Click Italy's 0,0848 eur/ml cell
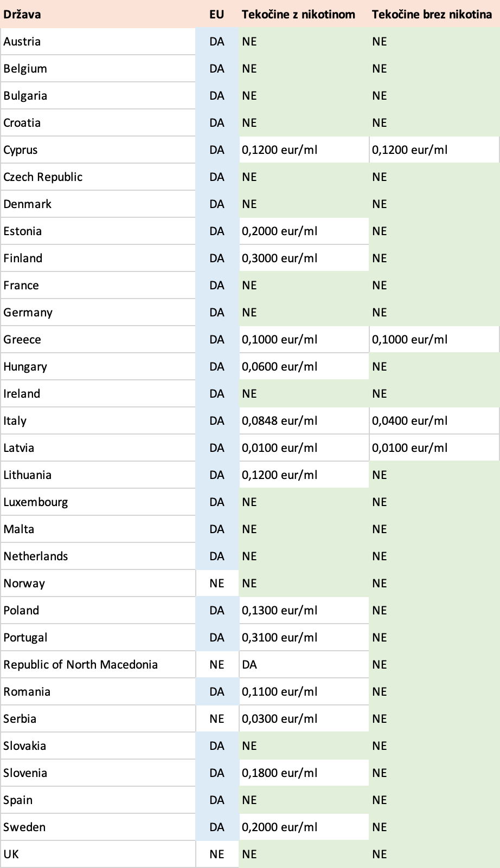Viewport: 500px width, 868px height. point(304,420)
